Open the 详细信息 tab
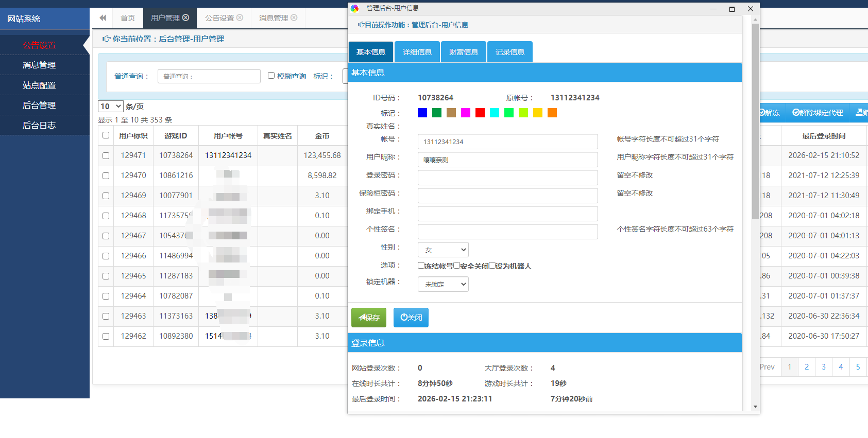The height and width of the screenshot is (438, 868). [417, 52]
